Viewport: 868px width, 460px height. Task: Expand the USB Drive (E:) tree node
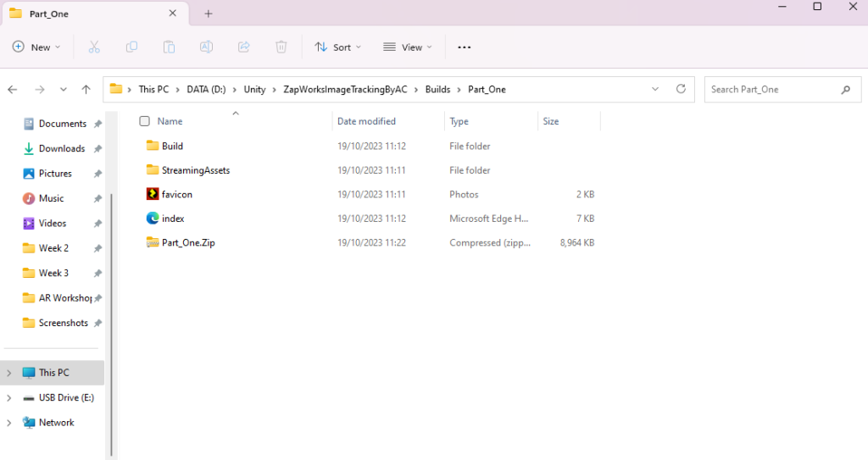[x=9, y=397]
